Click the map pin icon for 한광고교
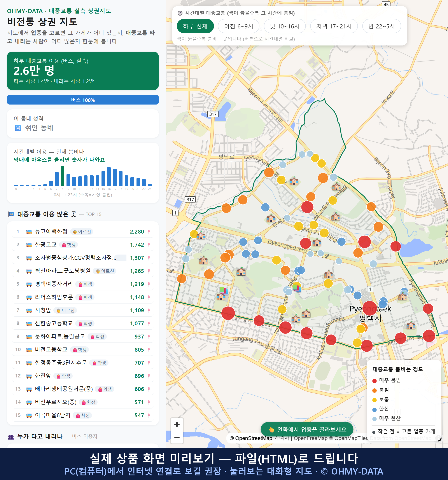The width and height of the screenshot is (448, 480). (149, 245)
